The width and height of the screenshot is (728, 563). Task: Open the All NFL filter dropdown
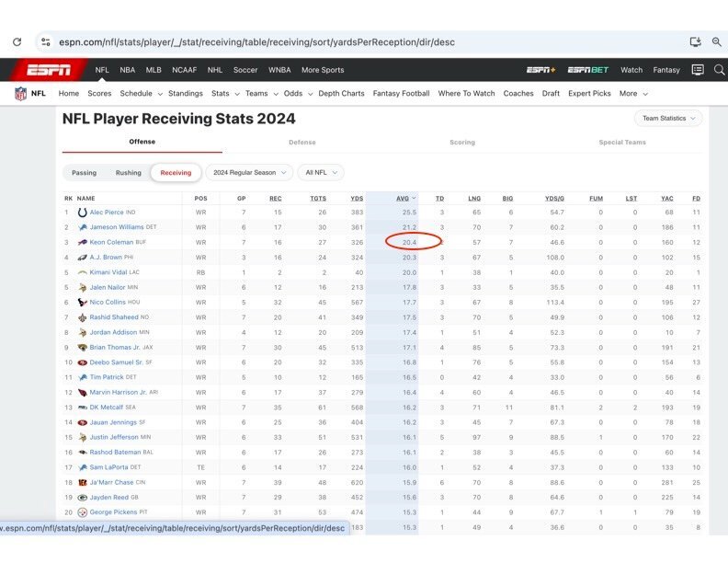[321, 172]
